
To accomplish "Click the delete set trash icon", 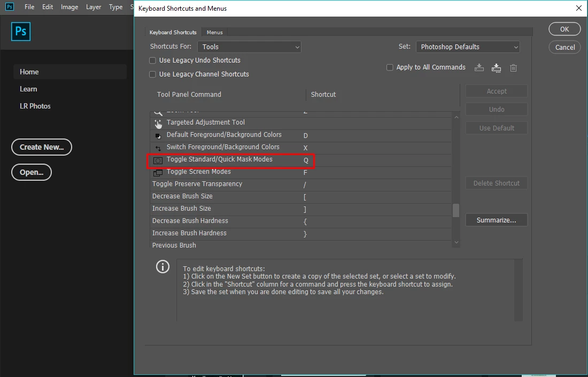I will [x=513, y=68].
